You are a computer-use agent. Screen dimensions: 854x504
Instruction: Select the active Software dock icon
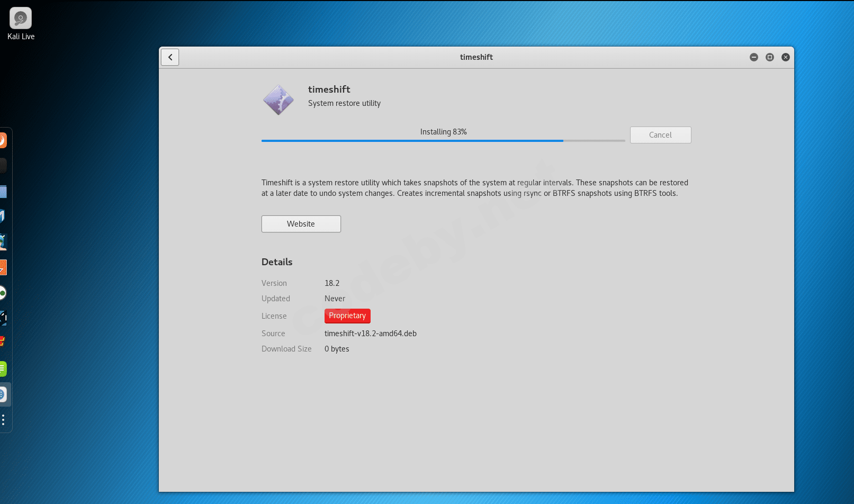tap(3, 394)
